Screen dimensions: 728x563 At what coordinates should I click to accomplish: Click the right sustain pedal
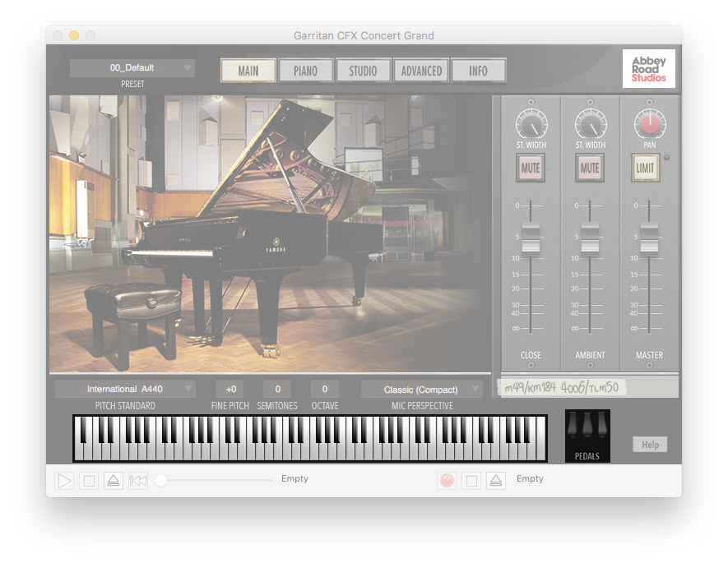(x=602, y=426)
